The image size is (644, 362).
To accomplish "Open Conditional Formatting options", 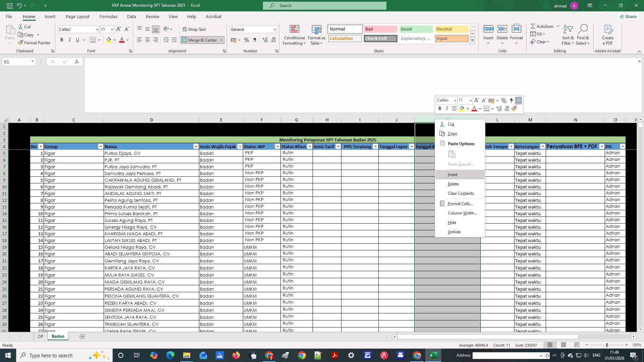I will [x=294, y=35].
